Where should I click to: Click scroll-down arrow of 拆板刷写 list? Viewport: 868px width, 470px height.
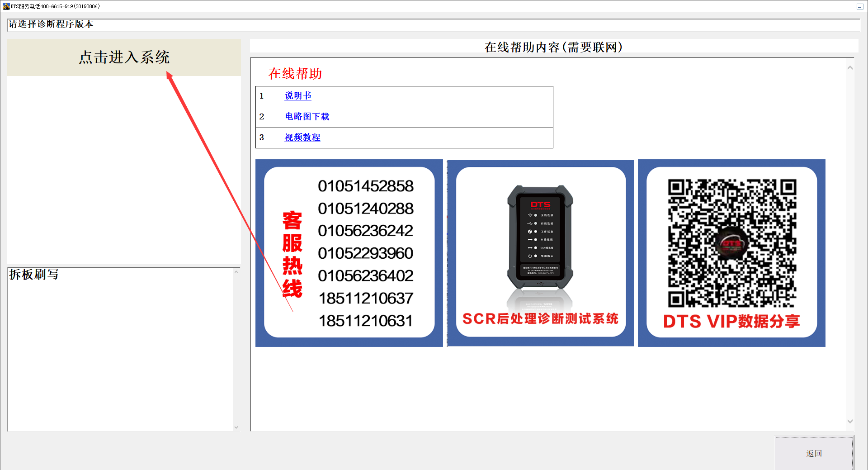point(236,427)
